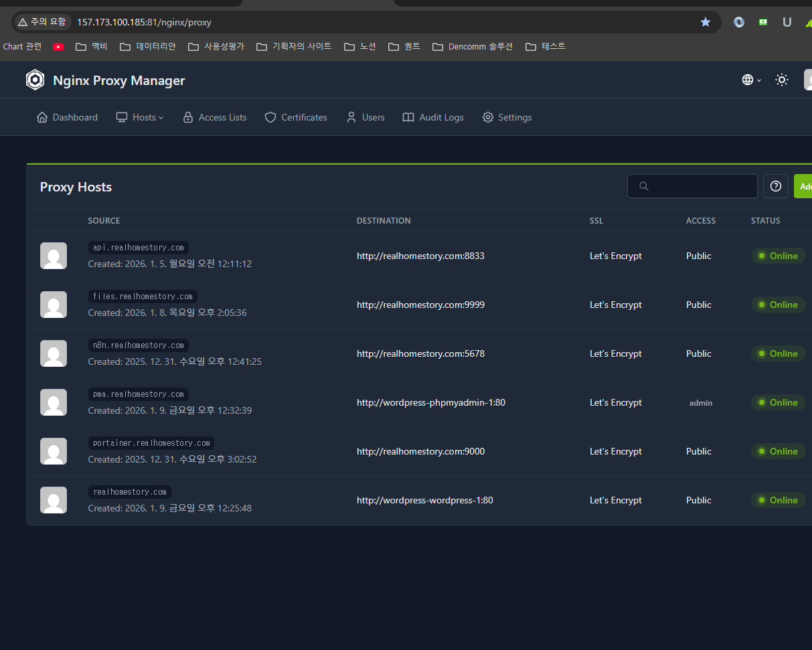812x650 pixels.
Task: Open the Certificates page
Action: coord(296,117)
